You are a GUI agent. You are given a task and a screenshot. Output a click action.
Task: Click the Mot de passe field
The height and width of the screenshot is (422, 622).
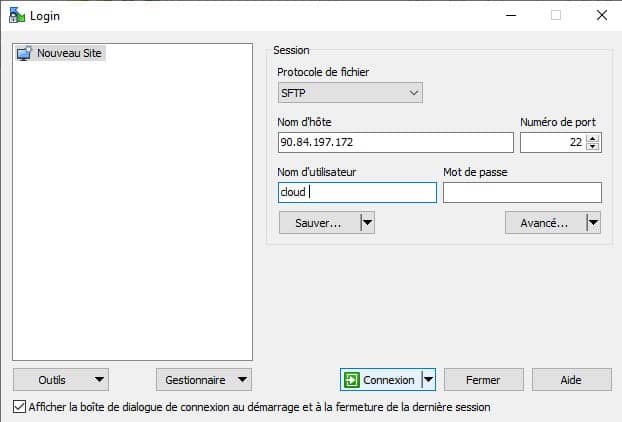click(x=522, y=192)
